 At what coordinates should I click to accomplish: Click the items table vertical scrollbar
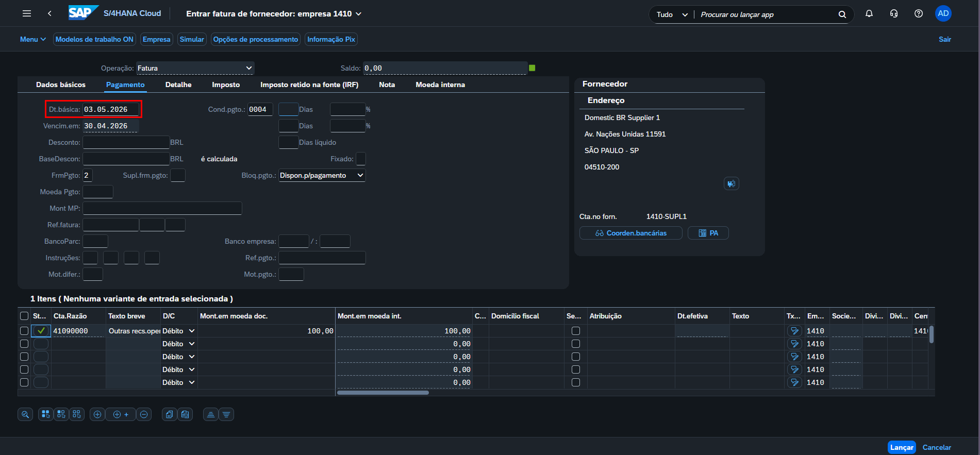pyautogui.click(x=932, y=334)
